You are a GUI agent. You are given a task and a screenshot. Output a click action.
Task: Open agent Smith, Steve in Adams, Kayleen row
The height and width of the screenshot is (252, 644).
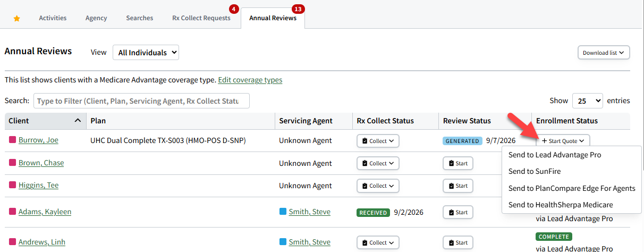pyautogui.click(x=309, y=212)
